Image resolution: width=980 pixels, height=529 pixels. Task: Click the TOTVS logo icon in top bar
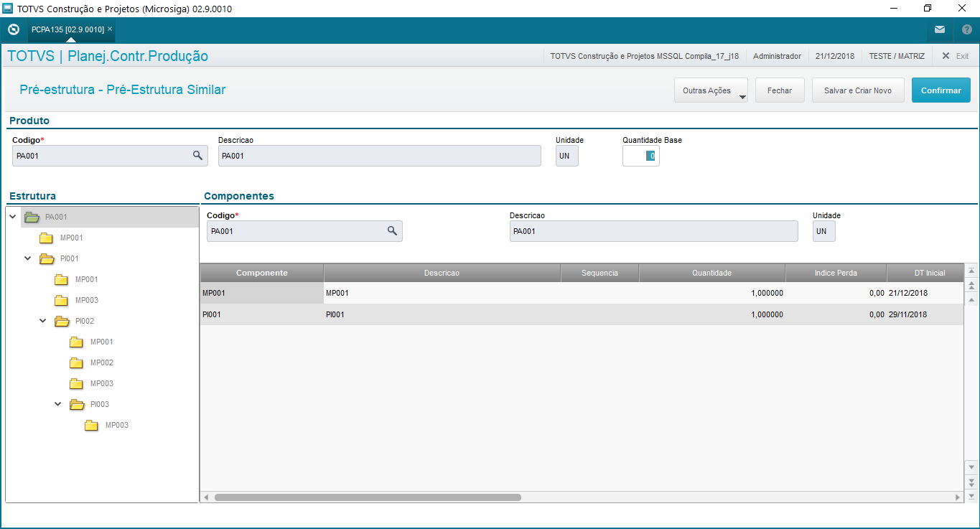[13, 29]
